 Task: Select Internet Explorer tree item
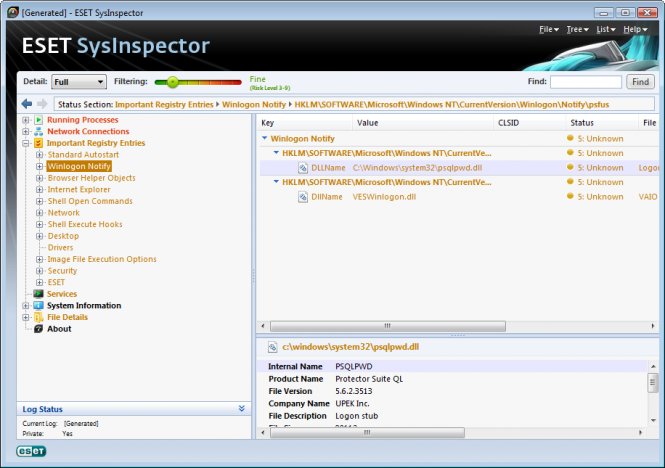click(x=79, y=190)
